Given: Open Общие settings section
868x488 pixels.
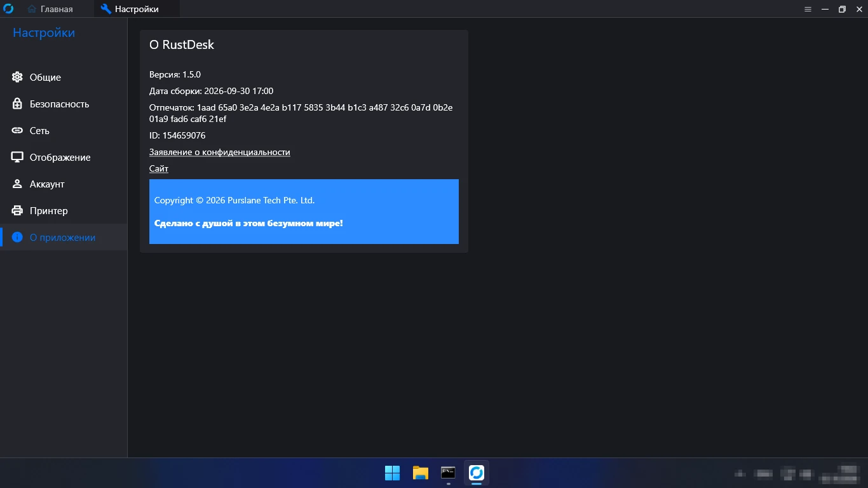Looking at the screenshot, I should coord(64,78).
